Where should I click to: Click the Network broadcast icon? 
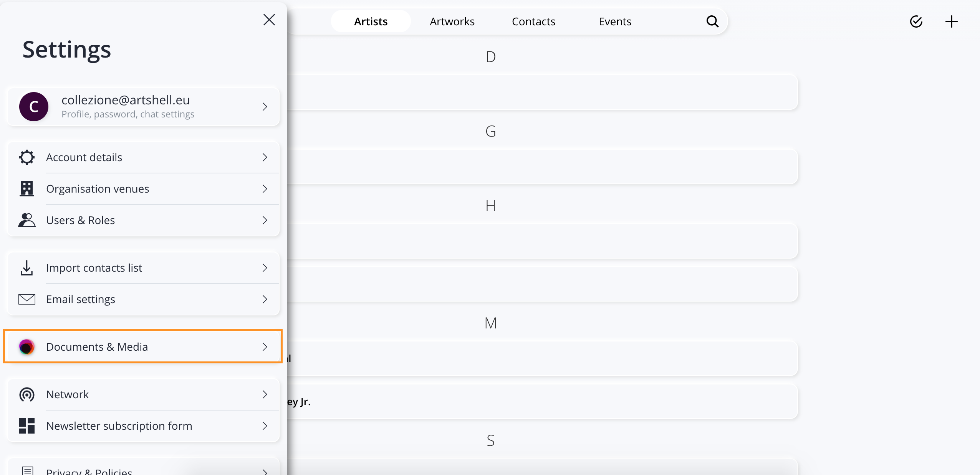(27, 394)
